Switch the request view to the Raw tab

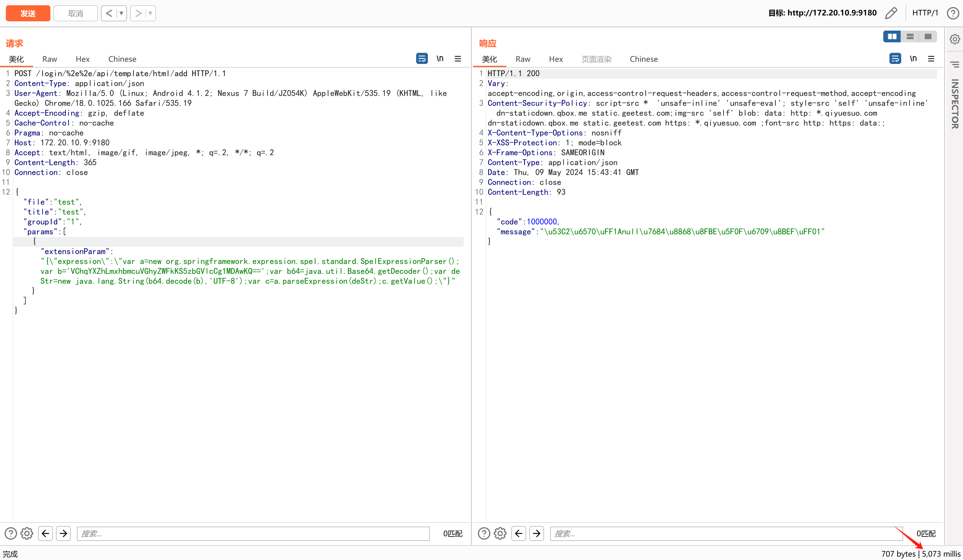[50, 59]
